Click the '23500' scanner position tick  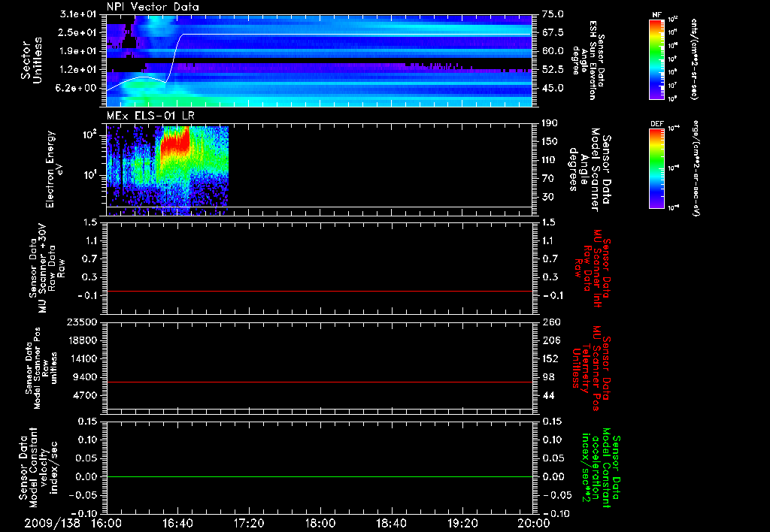click(x=82, y=322)
